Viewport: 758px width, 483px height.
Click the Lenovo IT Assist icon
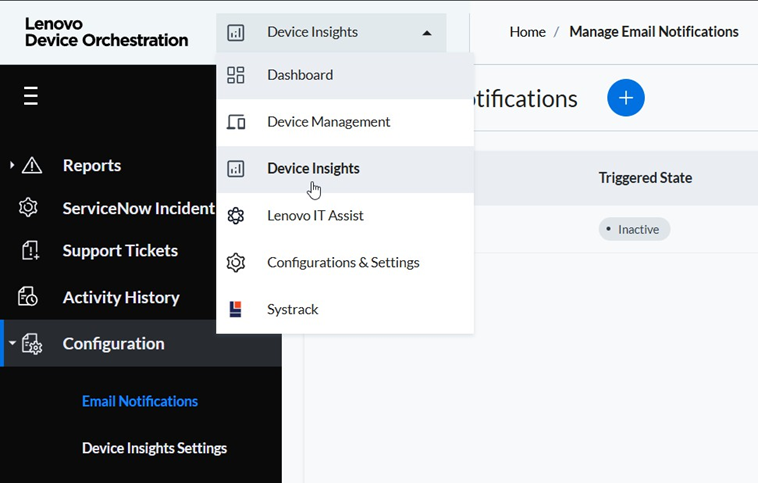tap(236, 216)
